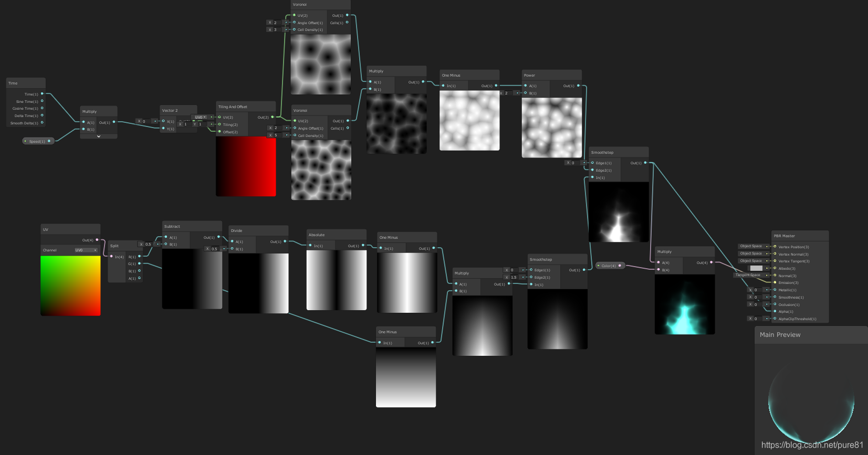Select the Absolute node title

tap(317, 235)
